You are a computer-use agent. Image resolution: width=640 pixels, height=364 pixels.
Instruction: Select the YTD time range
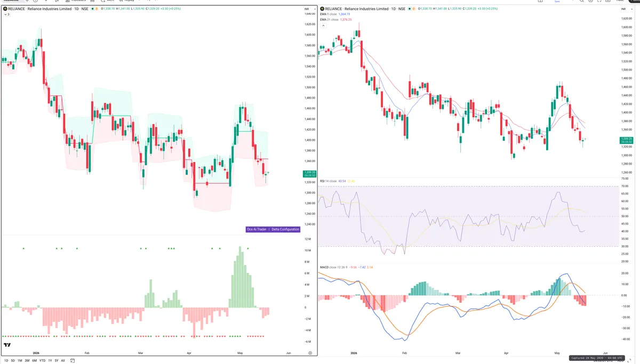(43, 361)
